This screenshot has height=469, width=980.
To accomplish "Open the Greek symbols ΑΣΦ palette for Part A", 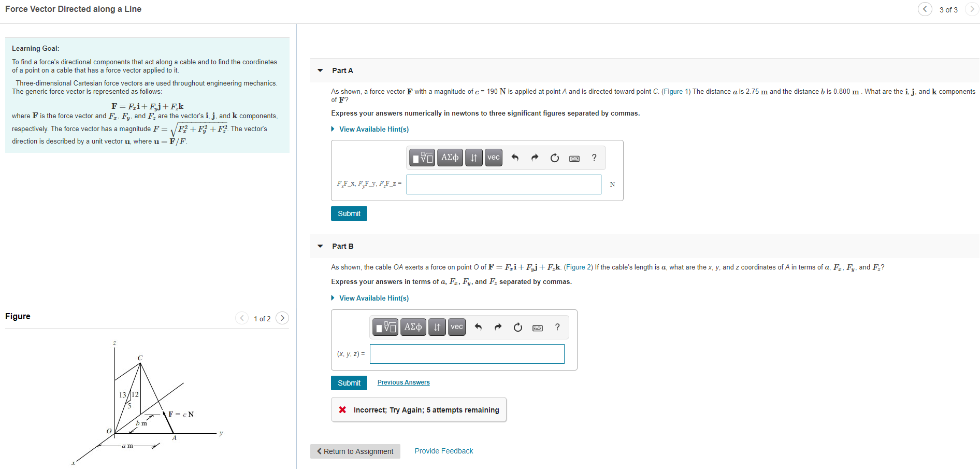I will coord(450,158).
